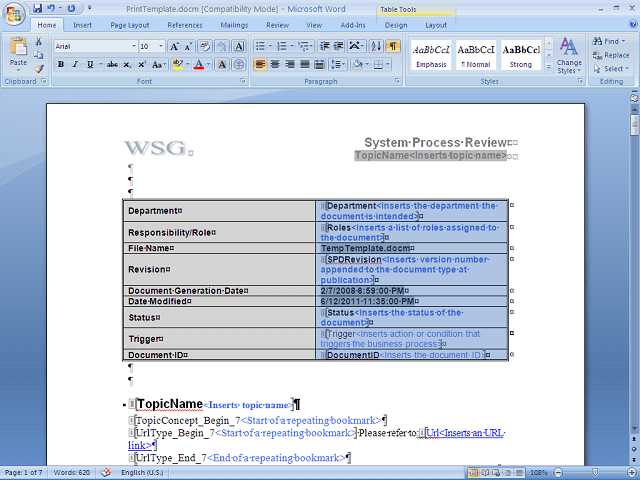
Task: Click the Change Styles icon
Action: (569, 47)
